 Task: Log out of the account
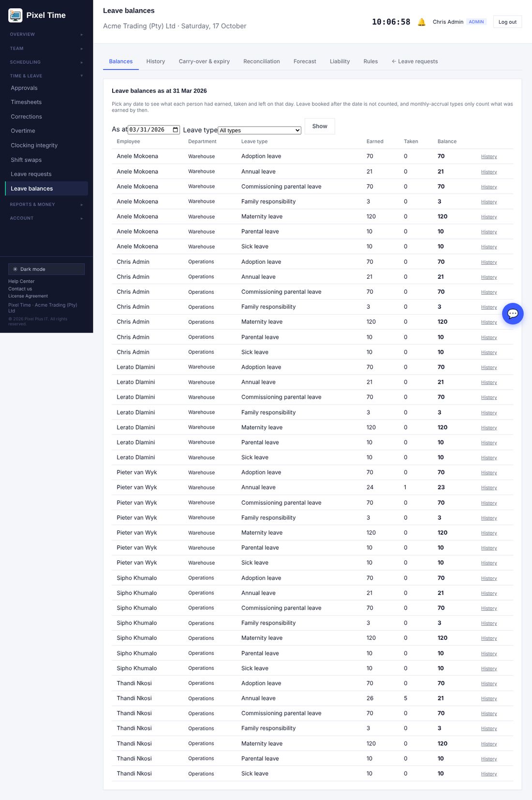pyautogui.click(x=507, y=22)
